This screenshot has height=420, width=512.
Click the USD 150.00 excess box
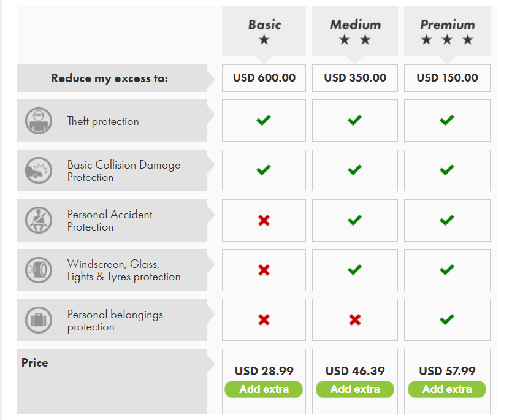pos(447,78)
